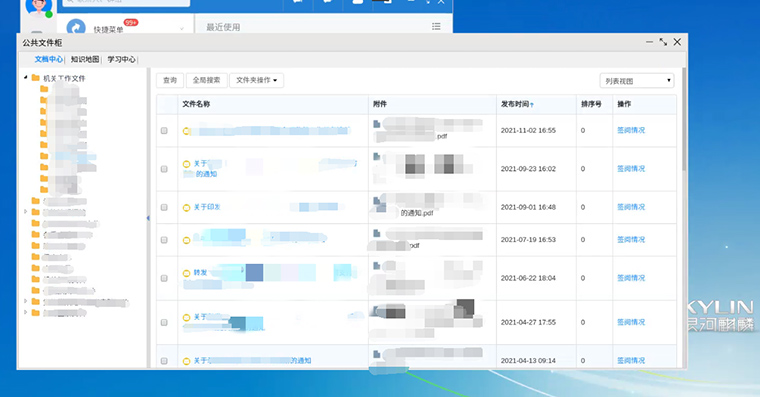This screenshot has width=760, height=397.
Task: Click attachment file icon in 2021-11-02 row
Action: click(x=376, y=124)
